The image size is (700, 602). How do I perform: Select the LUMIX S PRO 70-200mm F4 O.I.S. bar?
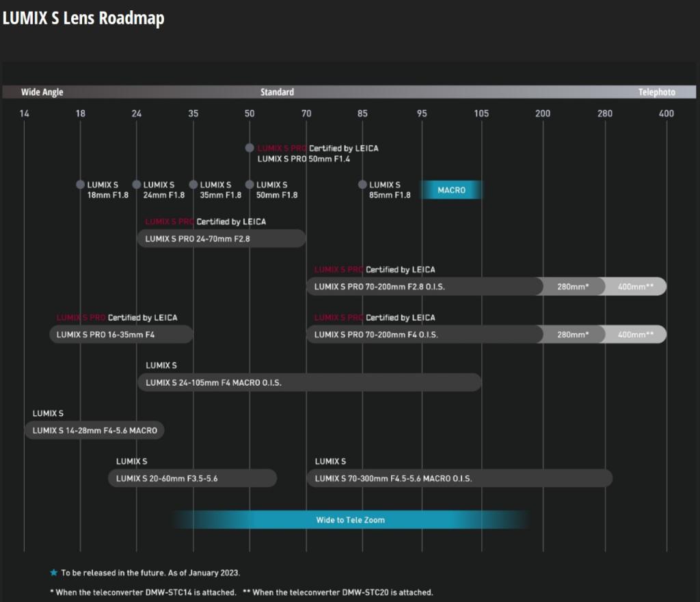[x=425, y=334]
